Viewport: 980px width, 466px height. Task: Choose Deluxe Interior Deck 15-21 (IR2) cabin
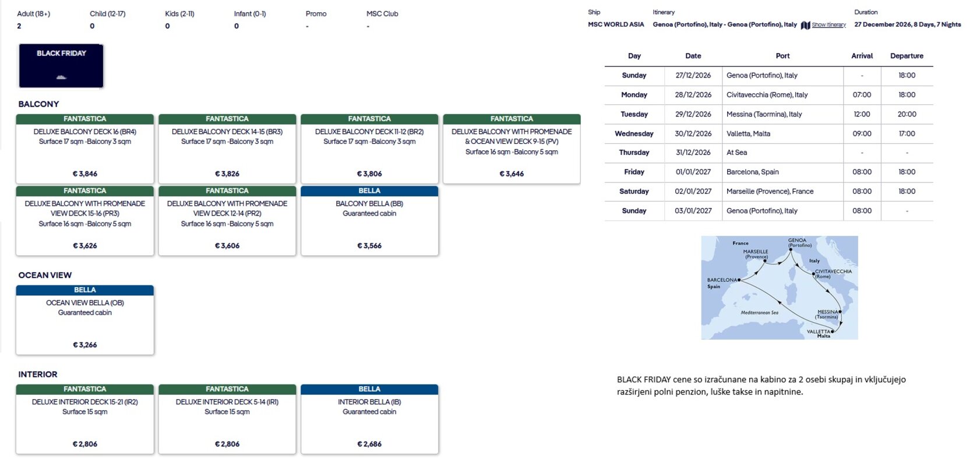tap(85, 419)
